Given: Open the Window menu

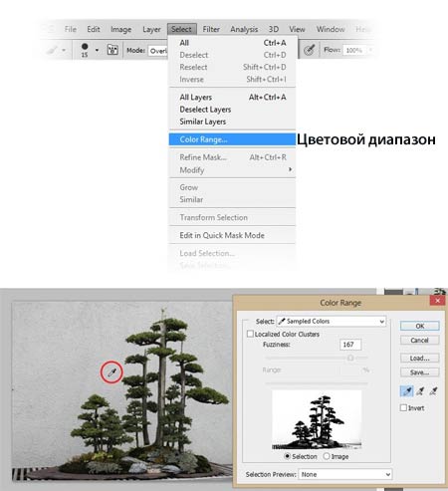Looking at the screenshot, I should tap(331, 29).
